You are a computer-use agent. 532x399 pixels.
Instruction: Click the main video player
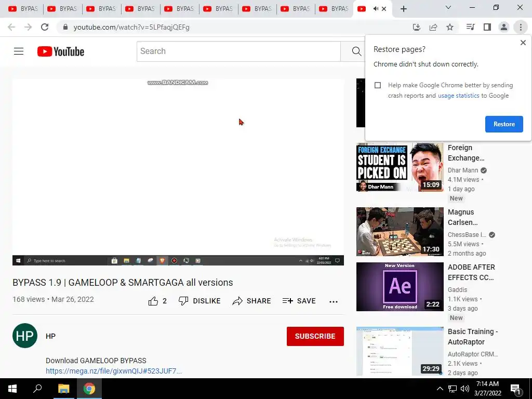point(178,172)
